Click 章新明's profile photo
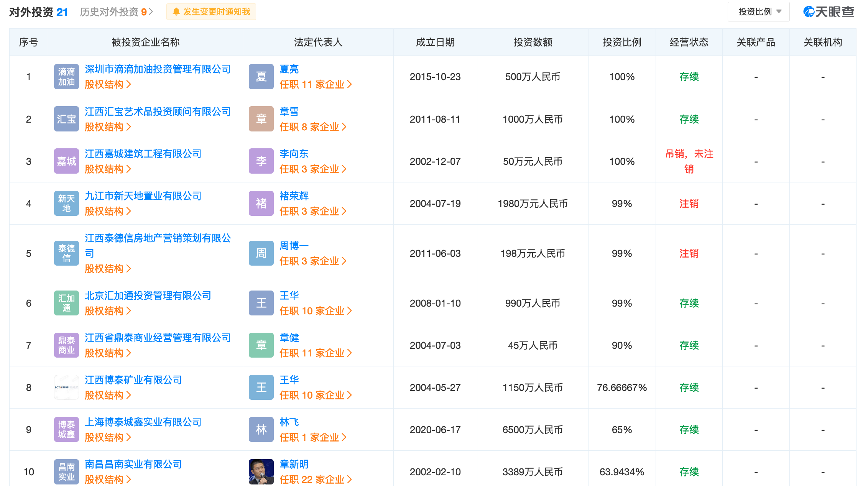This screenshot has width=868, height=486. [x=261, y=471]
